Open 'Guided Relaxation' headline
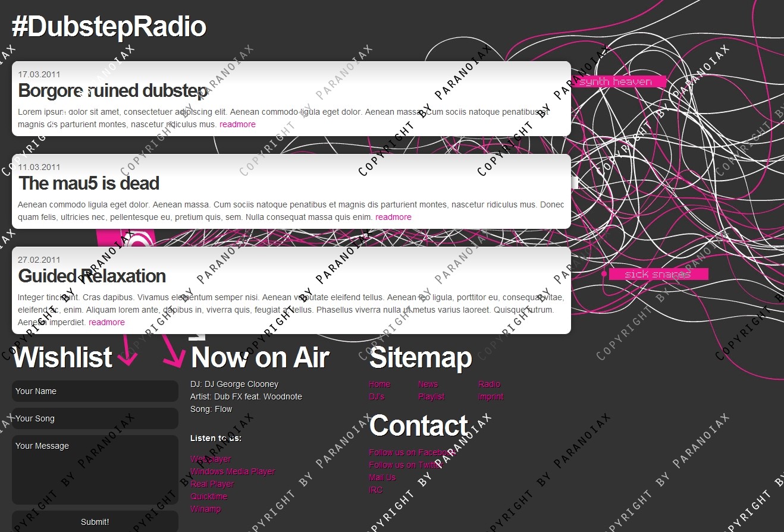Screen dimensions: 784x532 [x=92, y=276]
